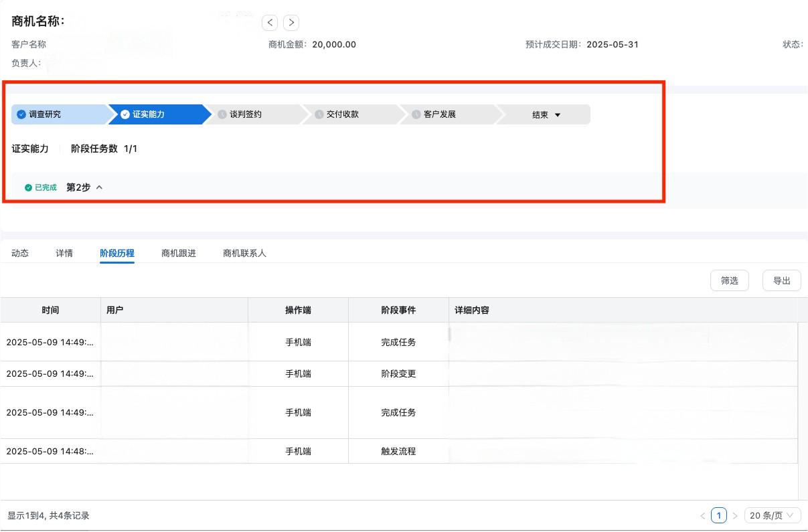Click the right arrow to view next opportunity
Screen dimensions: 808x532
(291, 22)
